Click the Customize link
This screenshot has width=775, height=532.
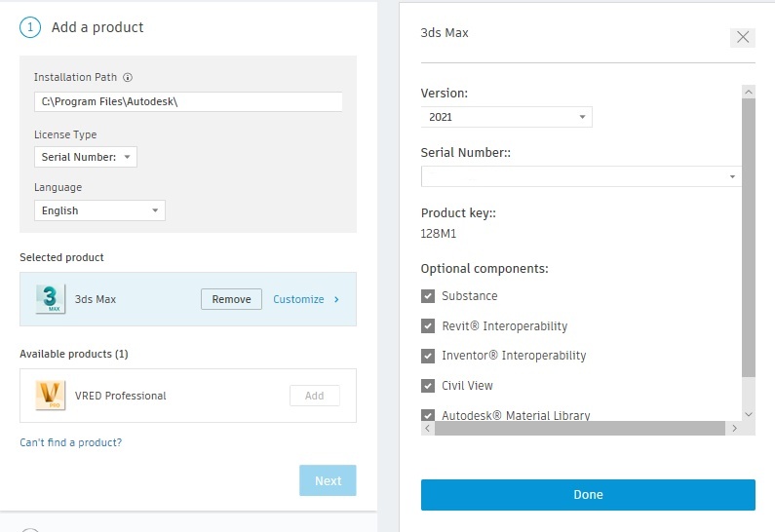pos(298,299)
